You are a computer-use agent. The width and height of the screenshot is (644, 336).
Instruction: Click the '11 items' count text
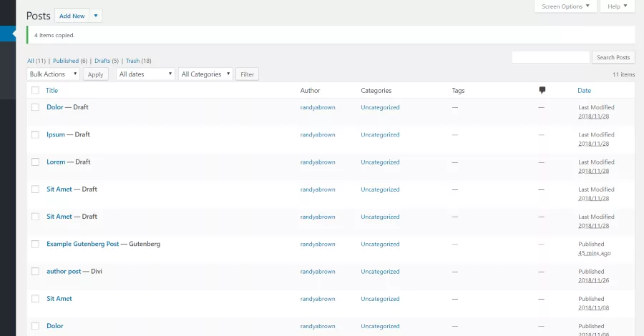(623, 74)
